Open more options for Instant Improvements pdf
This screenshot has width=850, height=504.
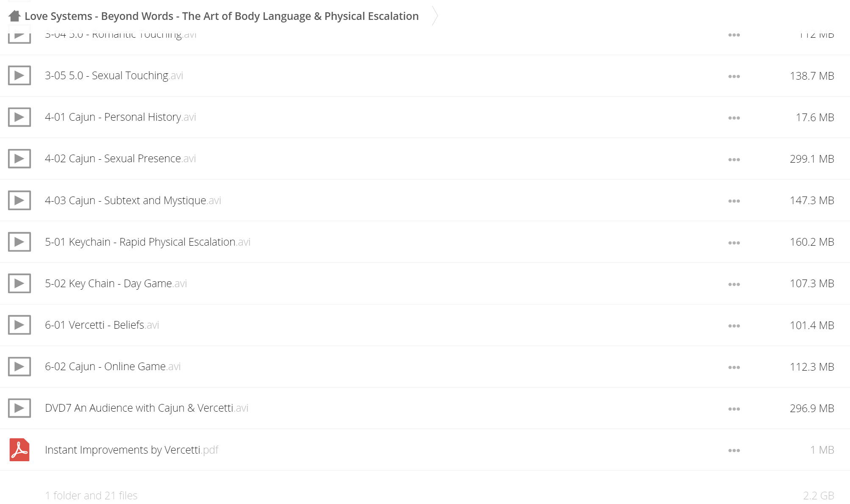tap(734, 450)
